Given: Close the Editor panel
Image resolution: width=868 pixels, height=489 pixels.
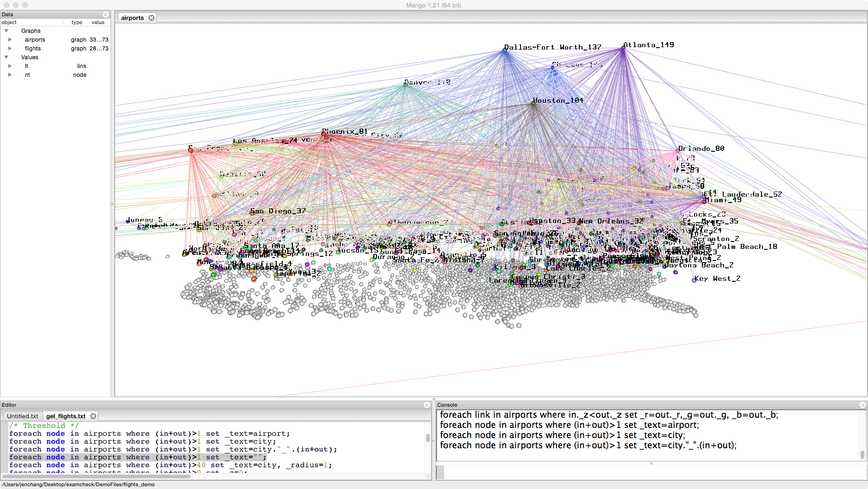Looking at the screenshot, I should pos(427,405).
